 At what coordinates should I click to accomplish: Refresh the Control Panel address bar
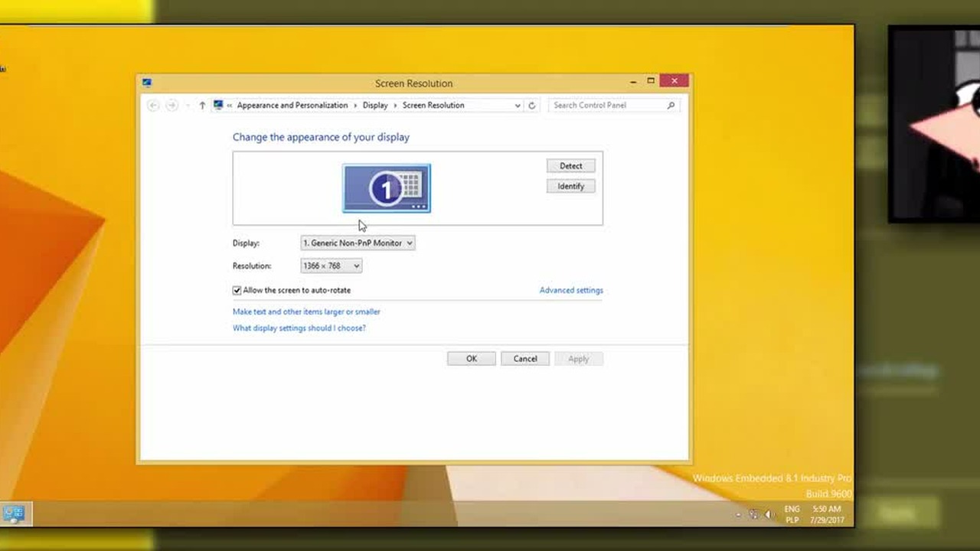click(532, 106)
